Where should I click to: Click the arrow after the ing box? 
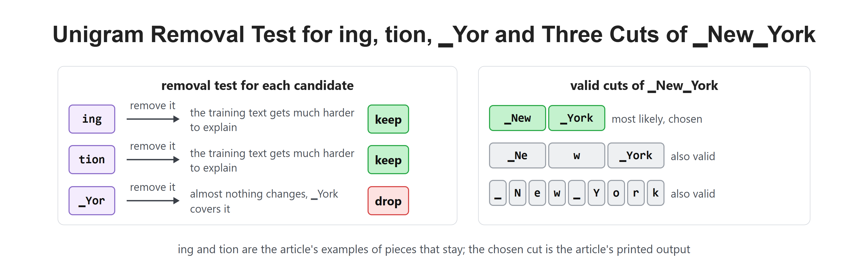click(x=153, y=119)
